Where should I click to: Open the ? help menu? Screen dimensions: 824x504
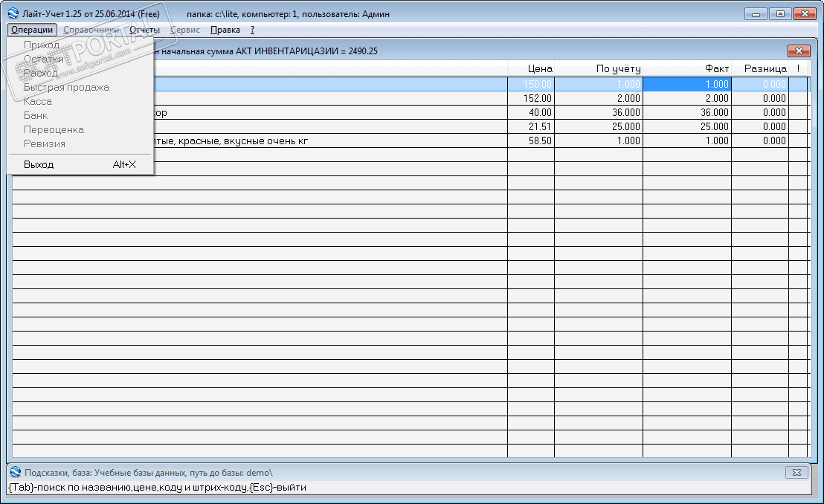(252, 30)
